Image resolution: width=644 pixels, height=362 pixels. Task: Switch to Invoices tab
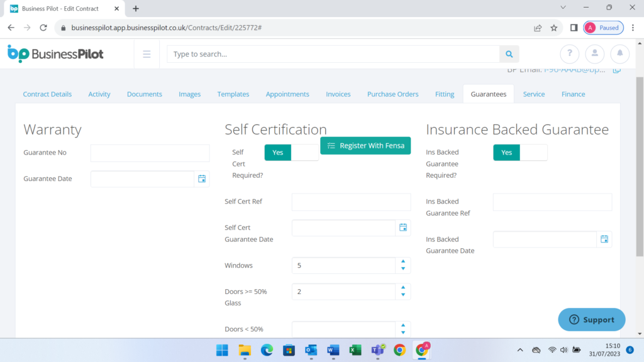(338, 94)
